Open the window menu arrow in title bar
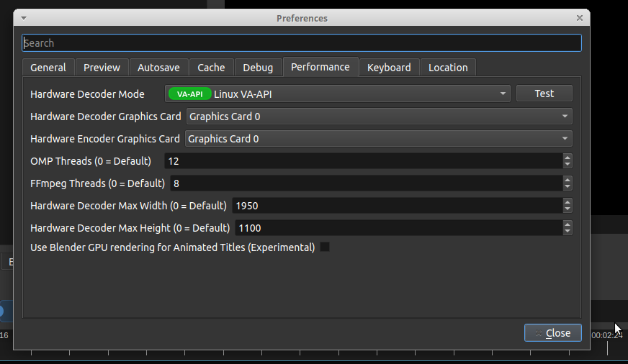Screen dimensions: 628x364 click(24, 18)
